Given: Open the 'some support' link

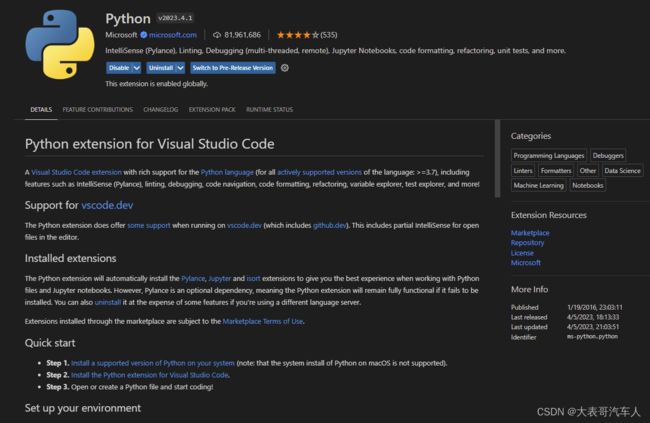Looking at the screenshot, I should click(149, 225).
